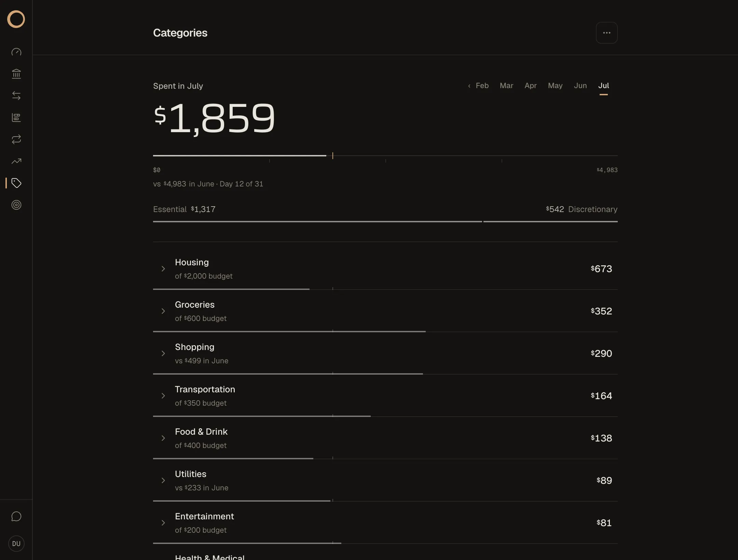Viewport: 738px width, 560px height.
Task: Click the Housing row title
Action: tap(192, 262)
